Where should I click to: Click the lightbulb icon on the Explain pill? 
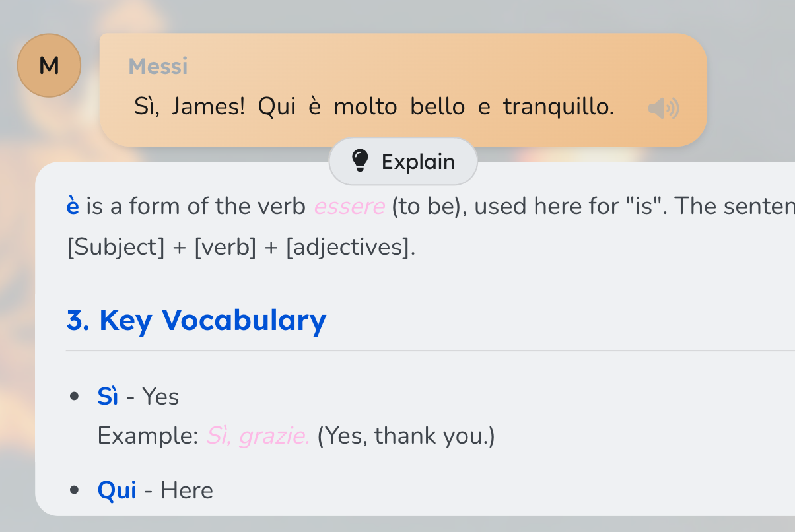[359, 160]
